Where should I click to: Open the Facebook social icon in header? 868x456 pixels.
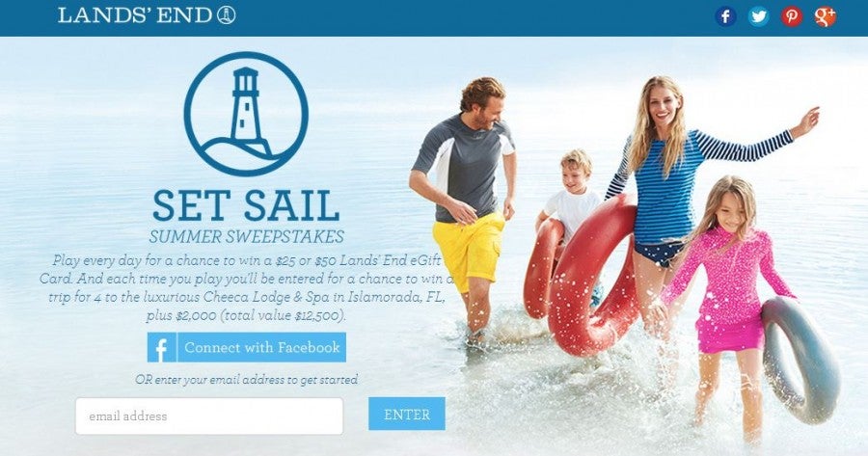pyautogui.click(x=725, y=16)
